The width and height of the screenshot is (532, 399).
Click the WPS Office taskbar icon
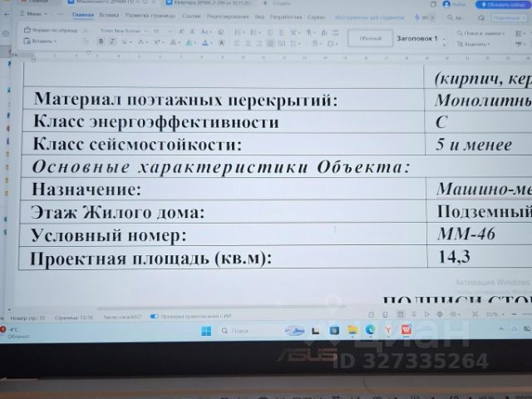point(406,329)
